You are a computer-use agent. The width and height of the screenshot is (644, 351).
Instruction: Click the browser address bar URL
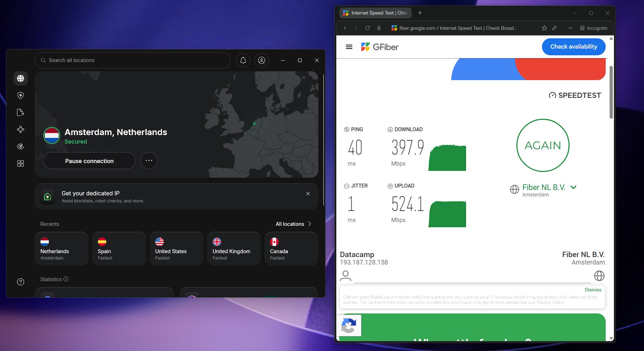coord(458,28)
